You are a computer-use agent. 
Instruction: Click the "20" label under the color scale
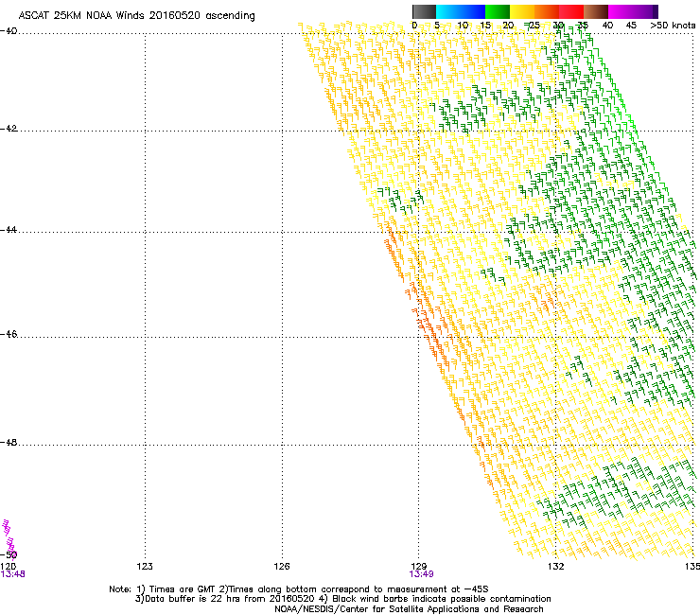click(x=508, y=26)
